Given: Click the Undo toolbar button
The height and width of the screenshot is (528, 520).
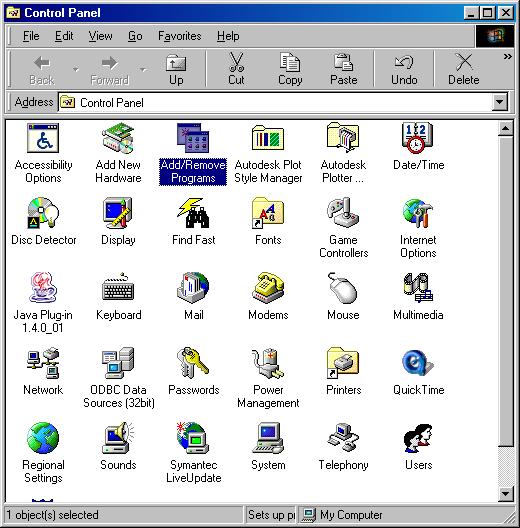Looking at the screenshot, I should [x=404, y=70].
